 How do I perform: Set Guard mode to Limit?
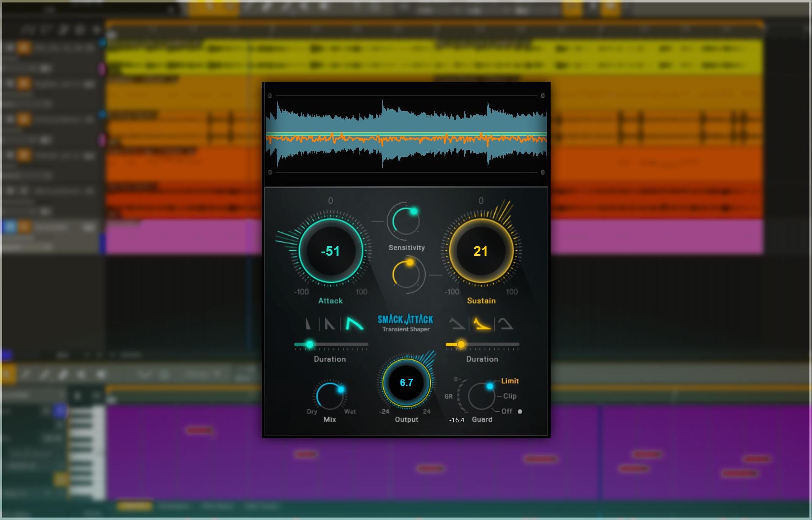(x=510, y=381)
